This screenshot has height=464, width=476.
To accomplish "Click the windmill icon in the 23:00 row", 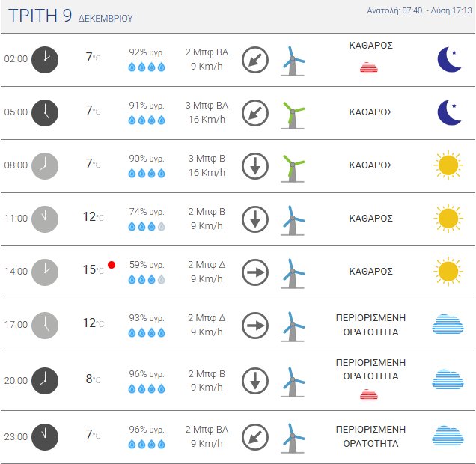I will point(293,437).
